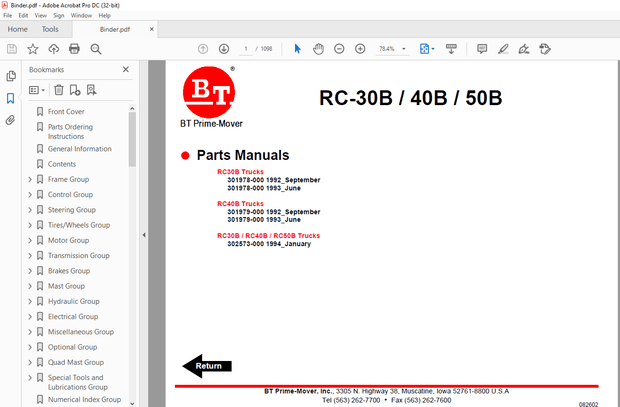Zoom in with the plus icon
The height and width of the screenshot is (407, 620).
tap(360, 49)
